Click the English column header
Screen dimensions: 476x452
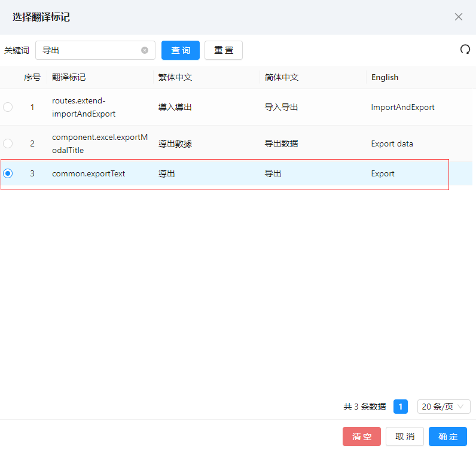[385, 77]
